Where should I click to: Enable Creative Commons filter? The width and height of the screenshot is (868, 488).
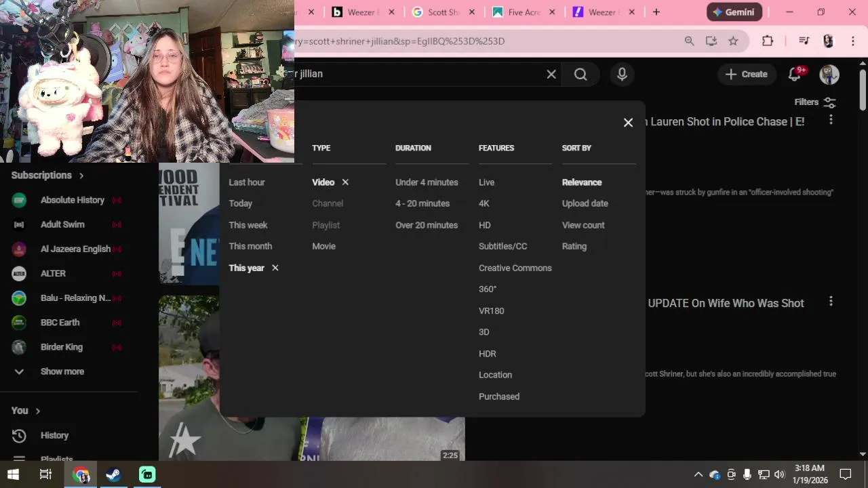515,268
